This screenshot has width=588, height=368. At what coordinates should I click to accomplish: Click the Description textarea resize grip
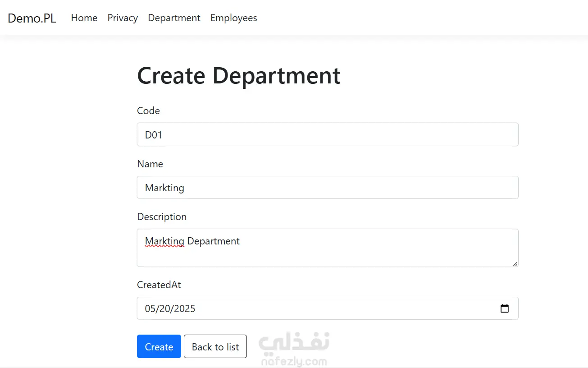tap(515, 263)
